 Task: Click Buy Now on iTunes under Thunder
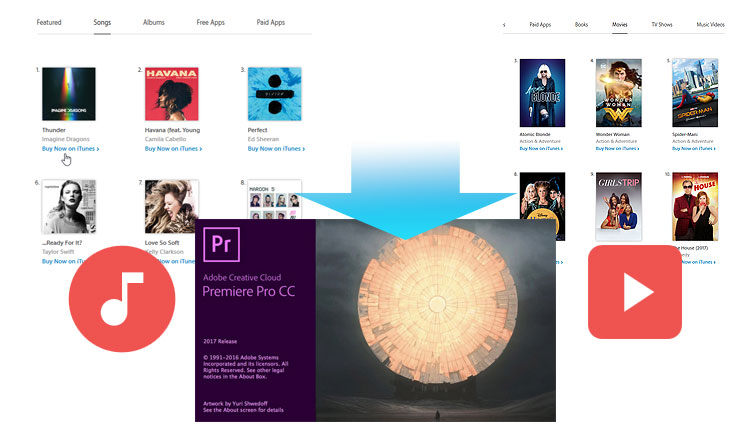point(70,148)
